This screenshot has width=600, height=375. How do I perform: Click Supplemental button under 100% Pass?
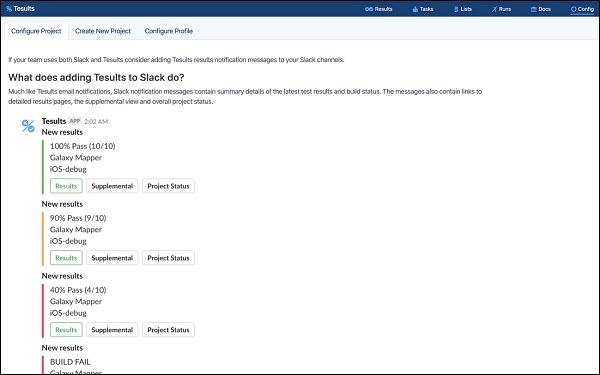pyautogui.click(x=112, y=186)
